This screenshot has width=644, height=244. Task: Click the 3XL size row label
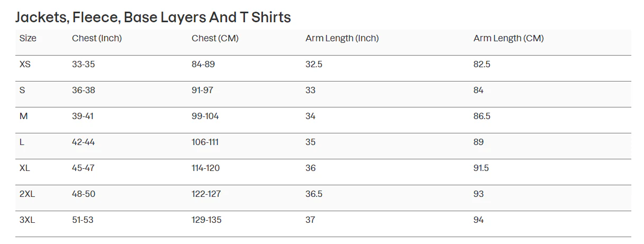click(x=28, y=220)
